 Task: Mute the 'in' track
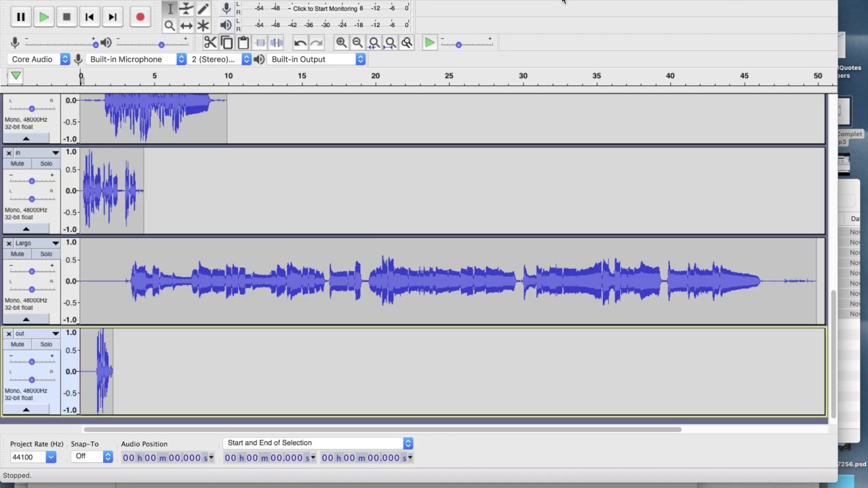click(18, 163)
